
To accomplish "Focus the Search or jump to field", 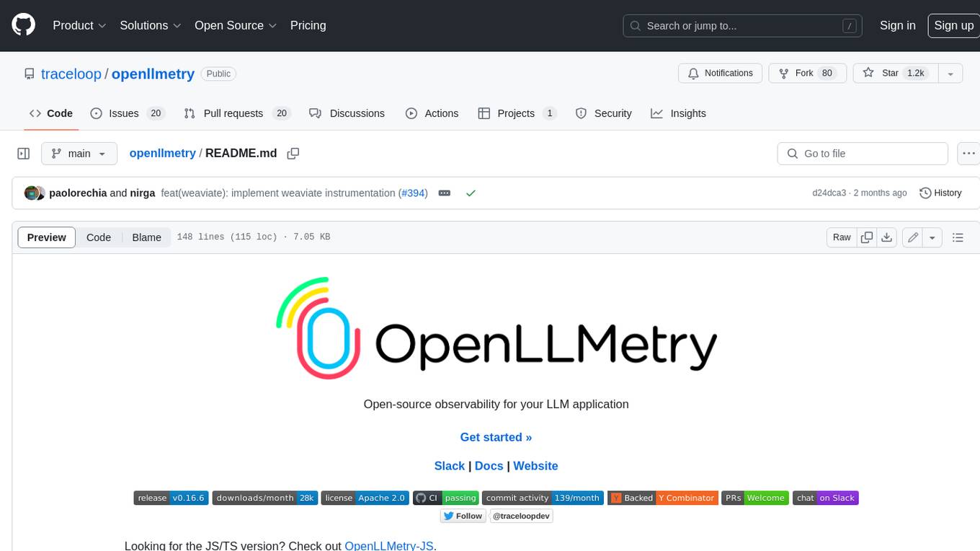I will point(743,25).
